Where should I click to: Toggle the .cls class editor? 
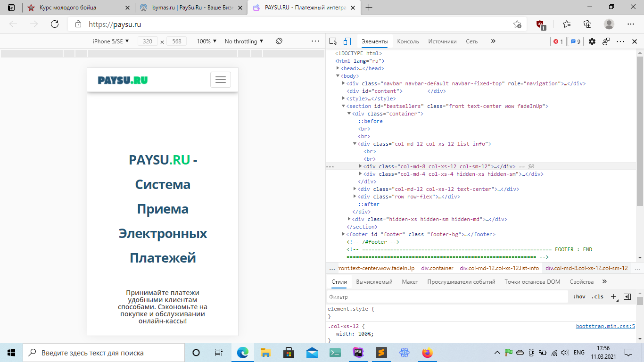(598, 297)
